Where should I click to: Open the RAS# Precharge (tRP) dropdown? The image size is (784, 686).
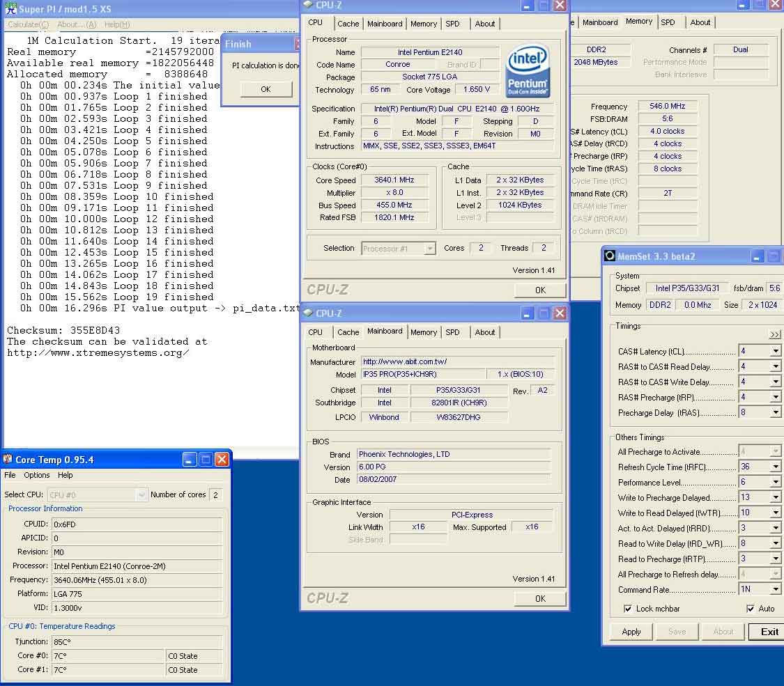tap(775, 397)
